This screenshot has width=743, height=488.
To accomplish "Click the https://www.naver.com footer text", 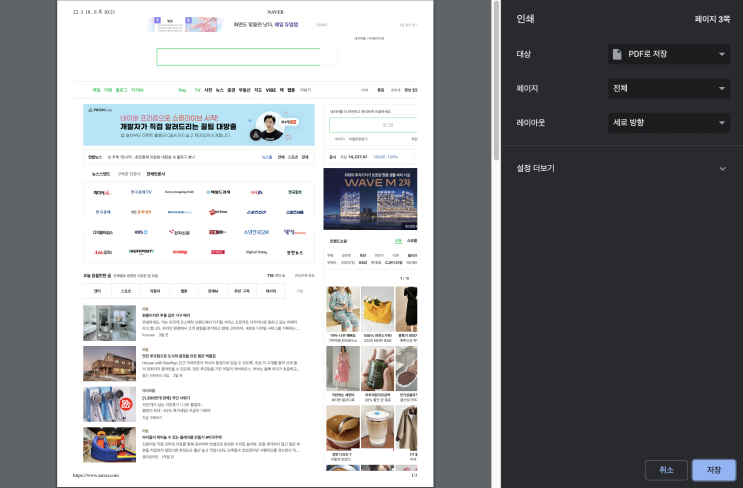I will click(x=96, y=475).
